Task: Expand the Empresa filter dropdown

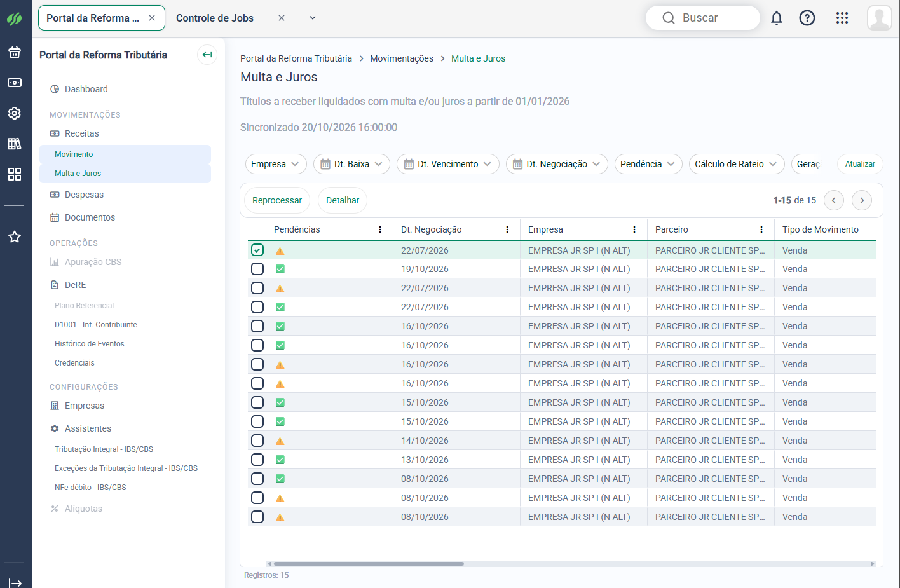Action: [276, 164]
